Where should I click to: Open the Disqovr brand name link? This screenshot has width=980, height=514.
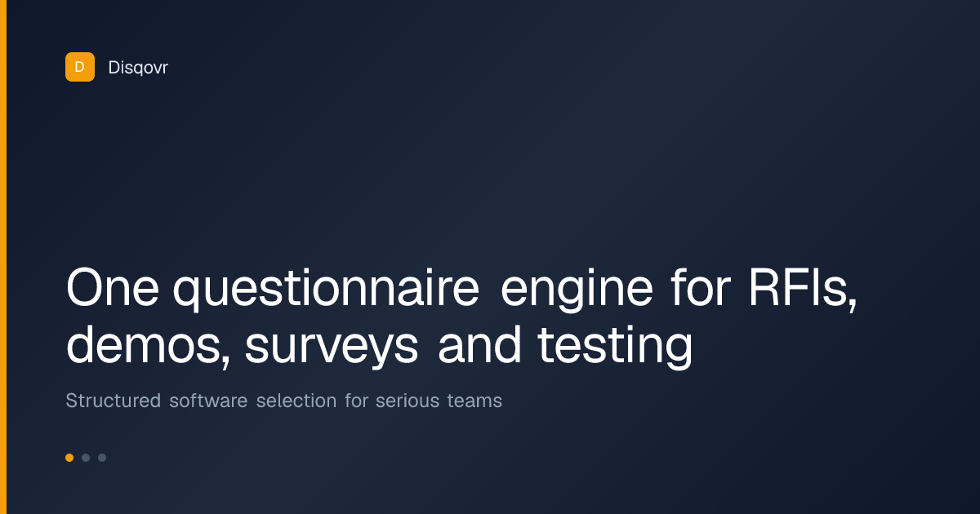pos(138,68)
